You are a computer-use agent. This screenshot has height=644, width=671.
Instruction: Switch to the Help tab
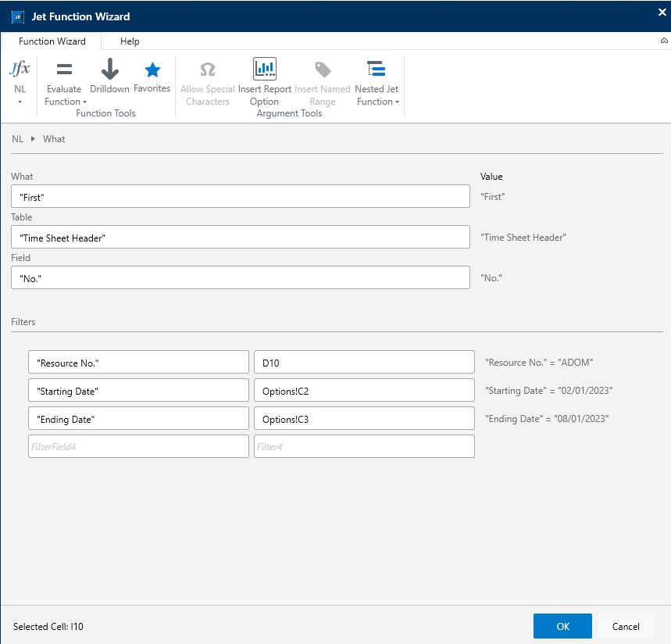(x=130, y=41)
